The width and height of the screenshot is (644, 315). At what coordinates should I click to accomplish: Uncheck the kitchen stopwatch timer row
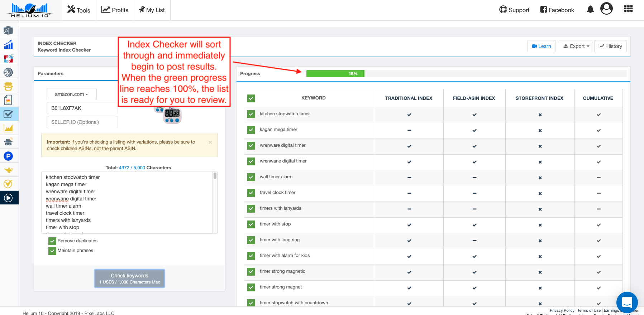tap(251, 114)
